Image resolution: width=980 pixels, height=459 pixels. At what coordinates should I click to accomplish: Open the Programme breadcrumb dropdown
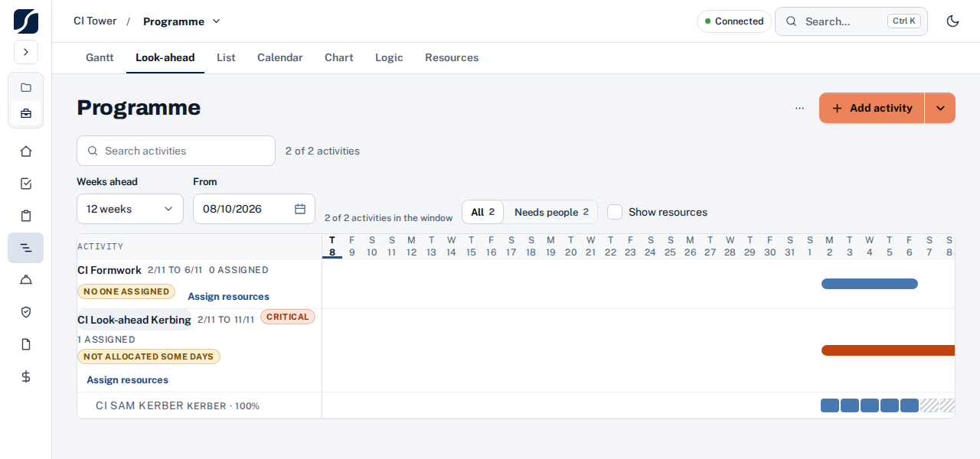(182, 21)
